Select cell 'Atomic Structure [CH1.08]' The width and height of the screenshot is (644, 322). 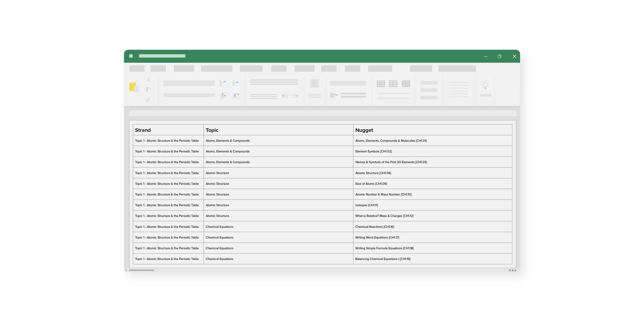click(x=433, y=173)
